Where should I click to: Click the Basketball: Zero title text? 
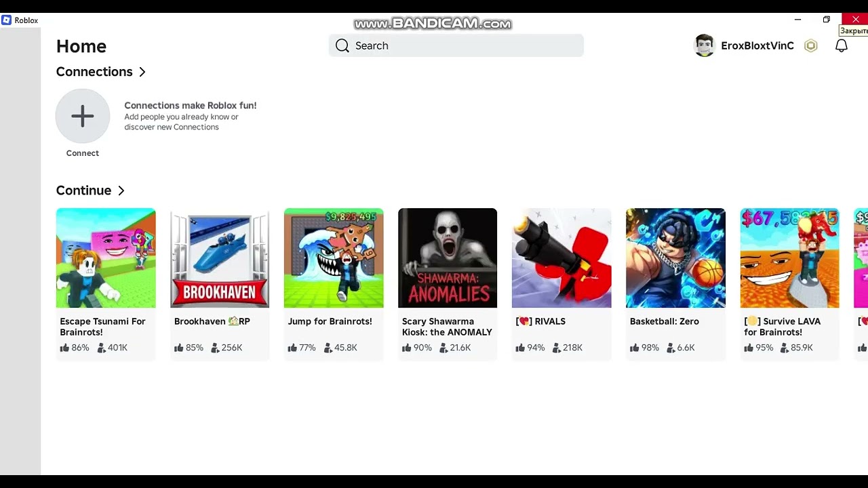pyautogui.click(x=665, y=321)
